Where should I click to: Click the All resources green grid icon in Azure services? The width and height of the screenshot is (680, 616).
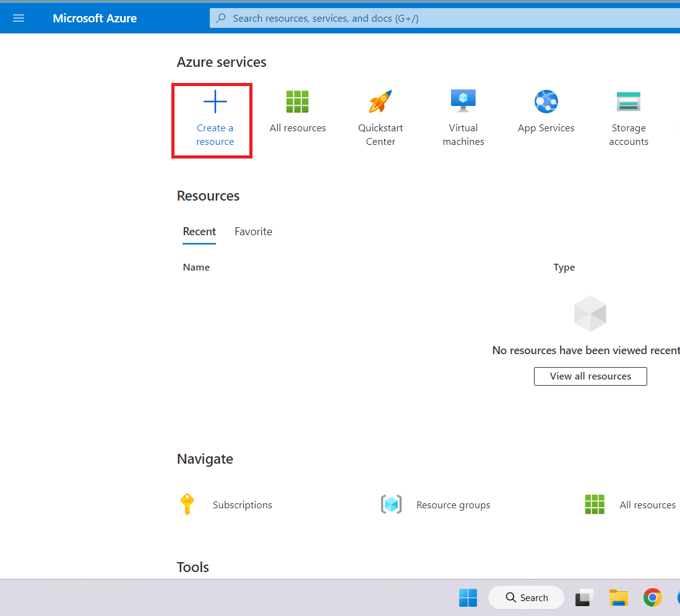(x=298, y=102)
